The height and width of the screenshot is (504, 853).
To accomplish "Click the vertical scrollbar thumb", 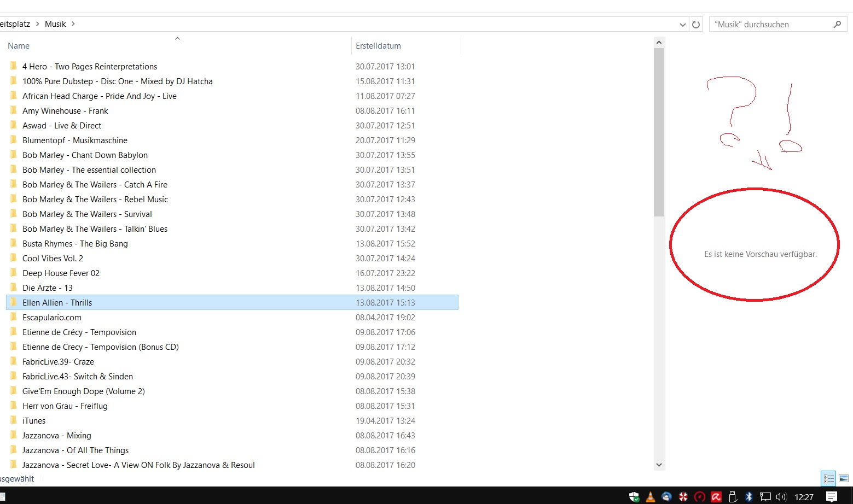I will coord(659,132).
